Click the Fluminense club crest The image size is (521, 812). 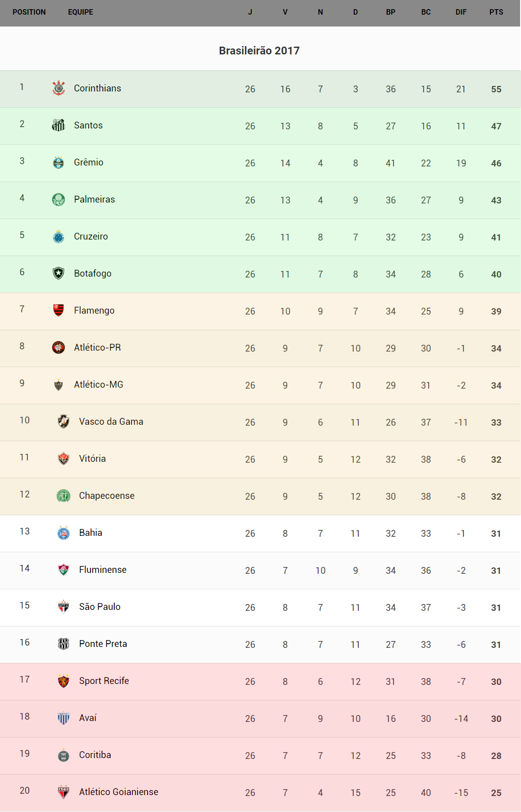tap(64, 570)
